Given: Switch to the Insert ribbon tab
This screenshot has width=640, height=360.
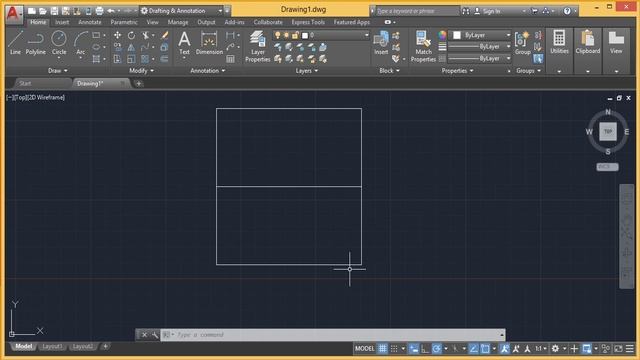Looking at the screenshot, I should click(x=62, y=22).
